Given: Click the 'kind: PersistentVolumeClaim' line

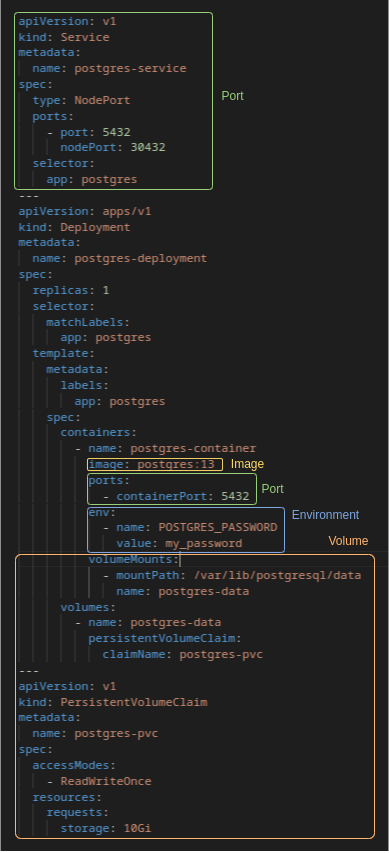Looking at the screenshot, I should pos(113,702).
